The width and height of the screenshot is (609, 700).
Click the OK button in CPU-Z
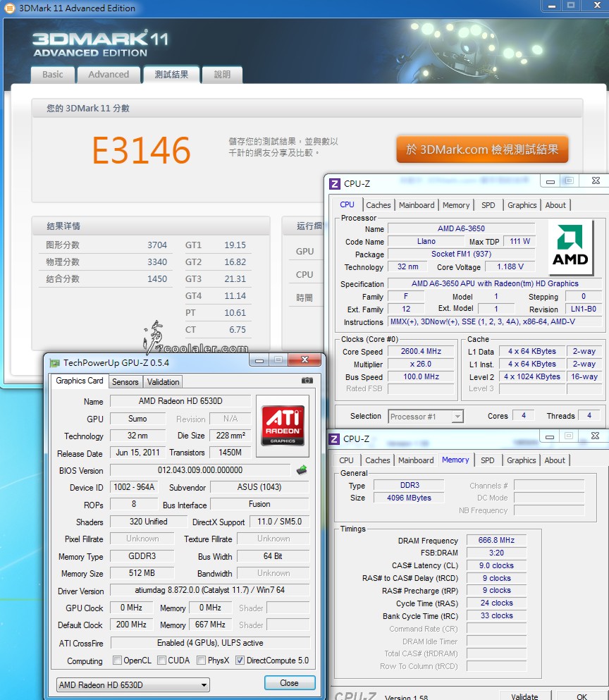click(582, 696)
